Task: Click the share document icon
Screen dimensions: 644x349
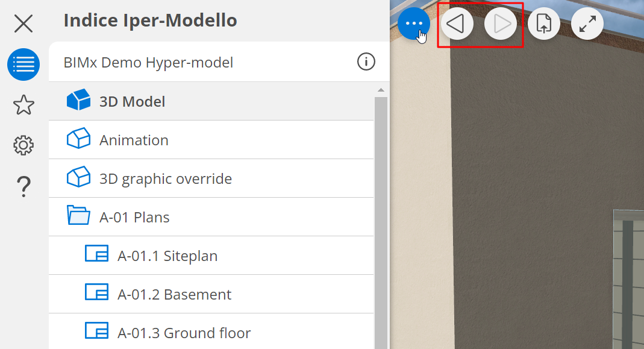Action: point(544,24)
